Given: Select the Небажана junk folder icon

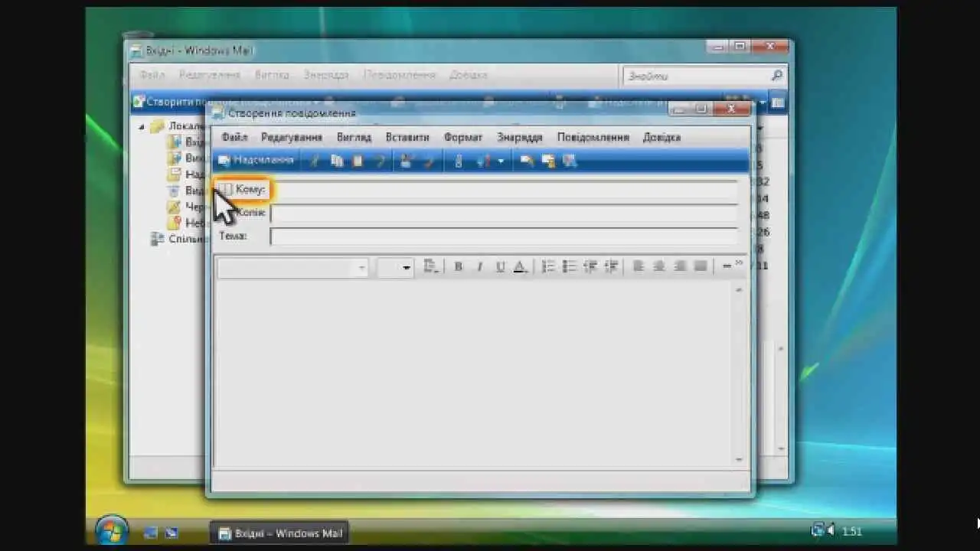Looking at the screenshot, I should point(175,223).
